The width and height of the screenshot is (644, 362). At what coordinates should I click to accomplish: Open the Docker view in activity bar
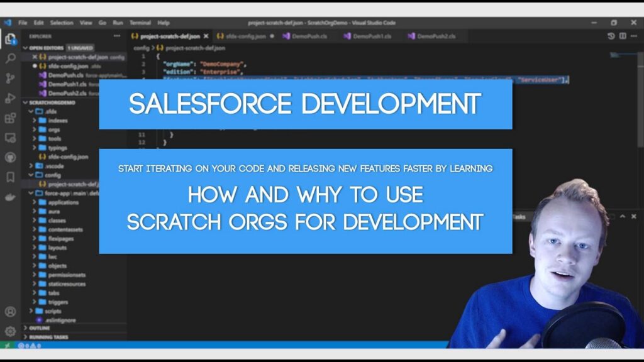coord(10,197)
